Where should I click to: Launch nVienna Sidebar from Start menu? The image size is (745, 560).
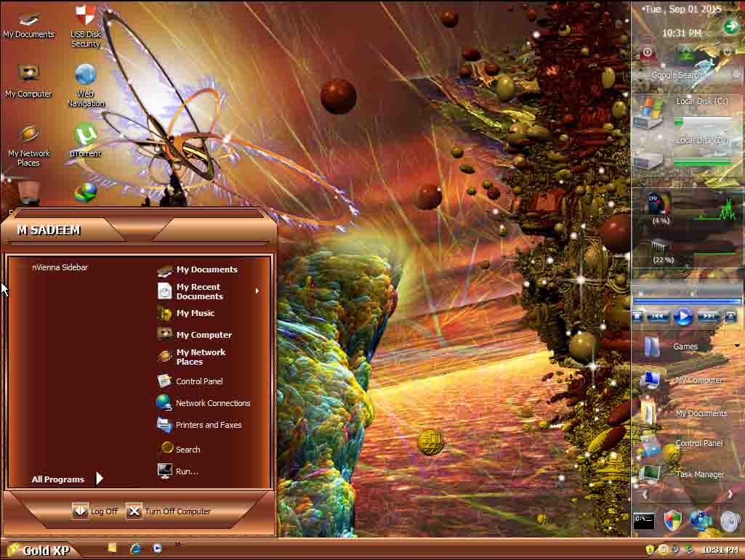pos(60,267)
